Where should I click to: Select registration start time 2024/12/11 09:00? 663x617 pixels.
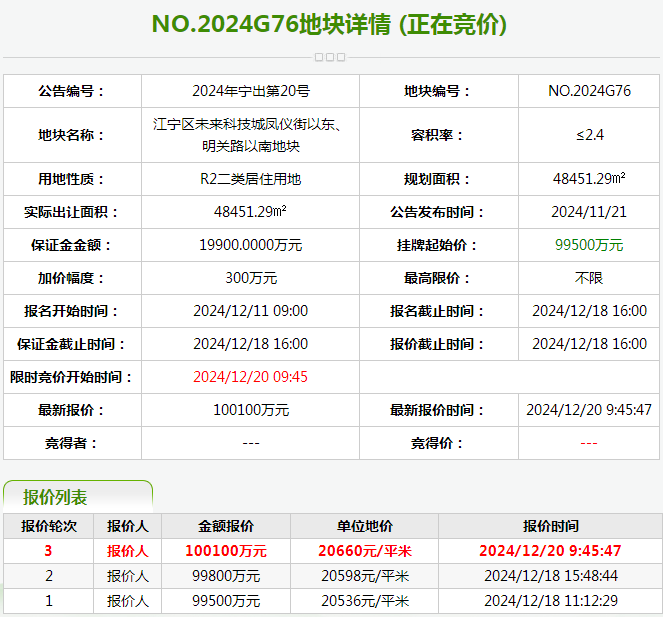(251, 311)
